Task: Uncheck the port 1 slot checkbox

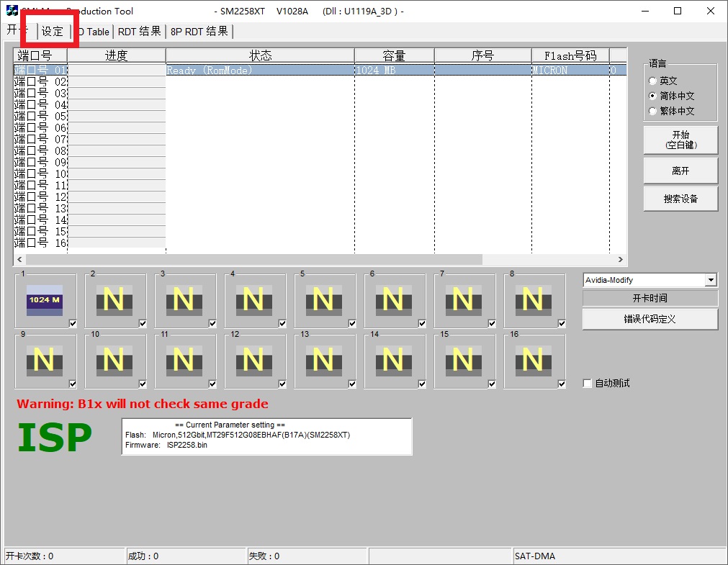Action: point(73,324)
